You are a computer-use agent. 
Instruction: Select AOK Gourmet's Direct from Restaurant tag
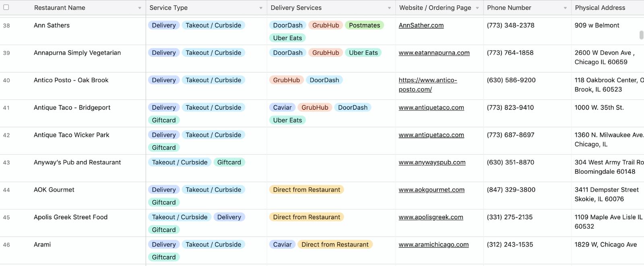click(x=306, y=190)
